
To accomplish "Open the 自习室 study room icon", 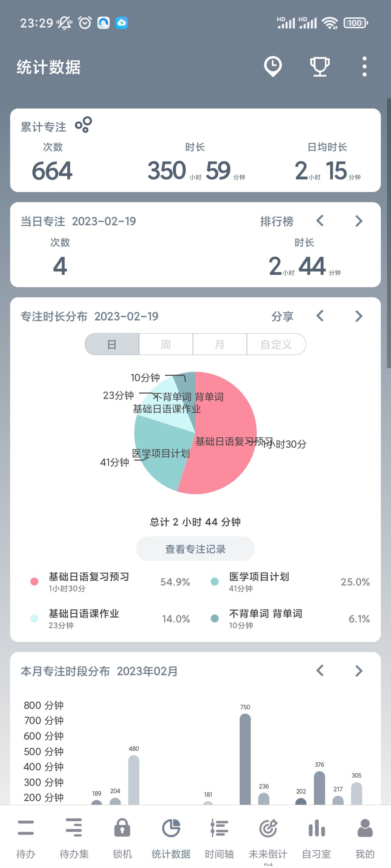I will (x=316, y=828).
